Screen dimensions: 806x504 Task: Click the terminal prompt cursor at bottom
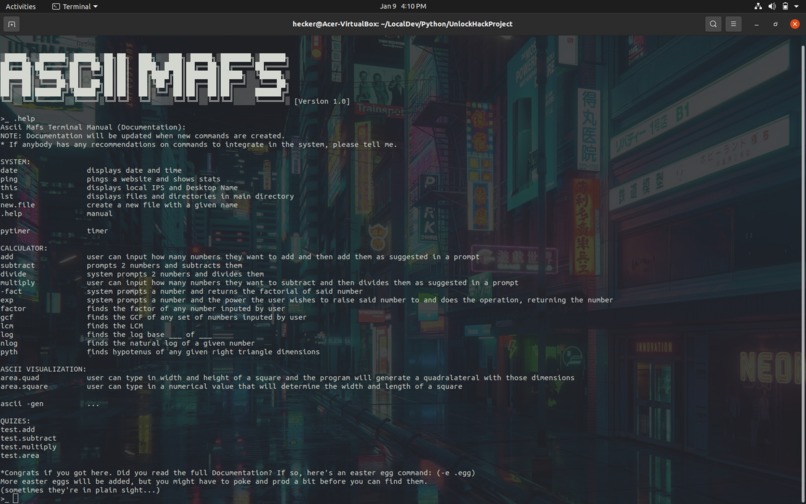click(x=15, y=498)
